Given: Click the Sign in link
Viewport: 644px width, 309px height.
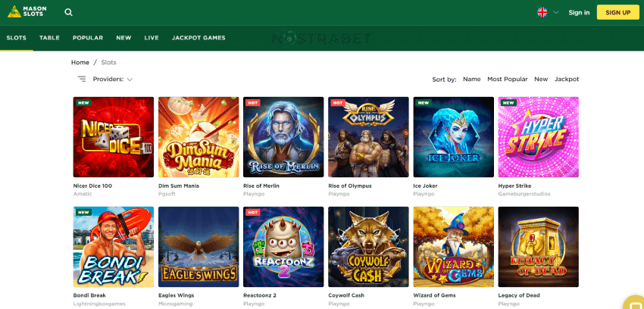Looking at the screenshot, I should (579, 12).
